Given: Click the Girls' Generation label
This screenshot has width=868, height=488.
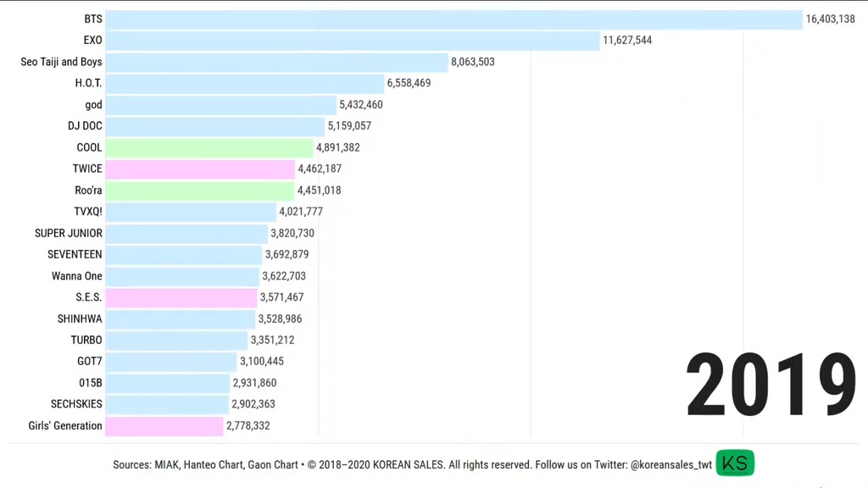Looking at the screenshot, I should (x=65, y=425).
